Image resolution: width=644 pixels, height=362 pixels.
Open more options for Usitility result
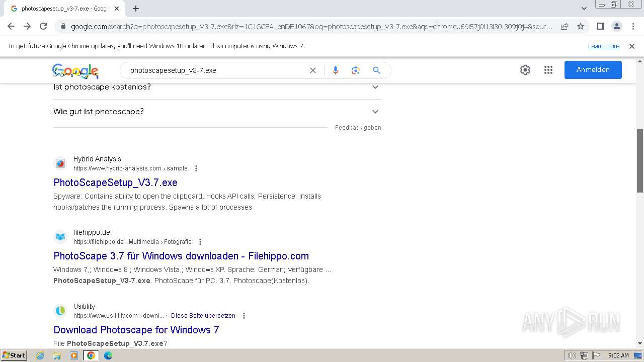coord(244,316)
